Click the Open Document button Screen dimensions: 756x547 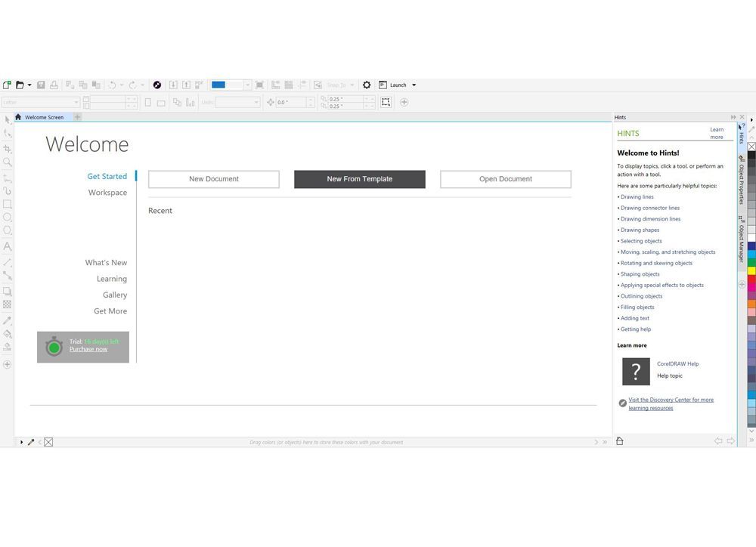coord(505,179)
